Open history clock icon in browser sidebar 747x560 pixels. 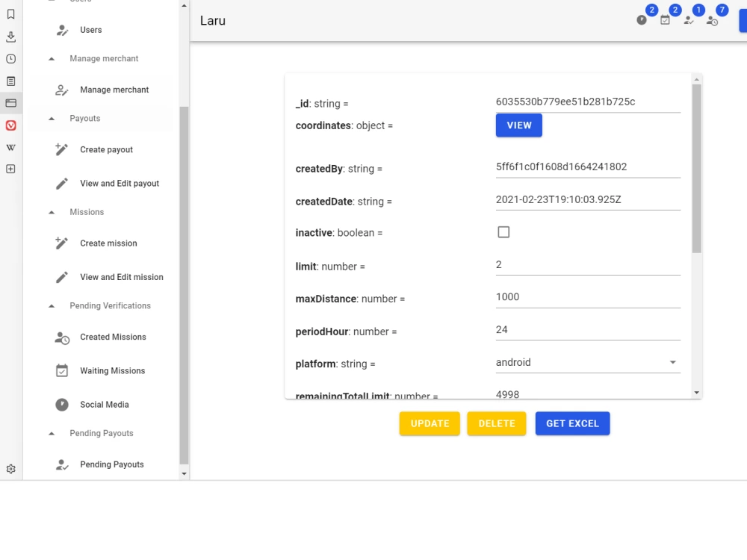click(11, 58)
